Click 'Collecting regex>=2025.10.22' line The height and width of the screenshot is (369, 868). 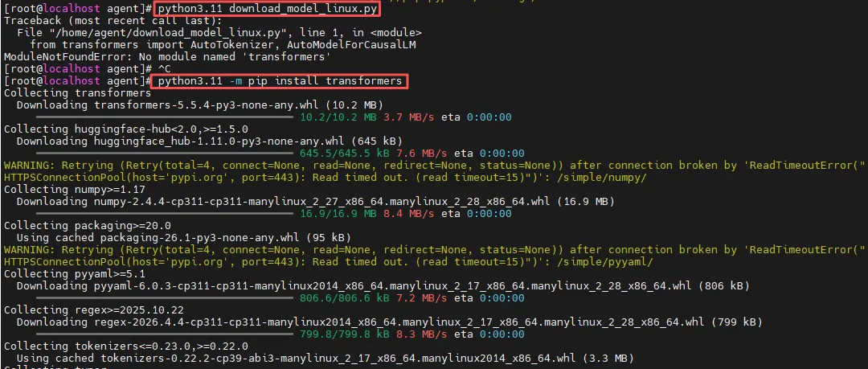tap(93, 310)
